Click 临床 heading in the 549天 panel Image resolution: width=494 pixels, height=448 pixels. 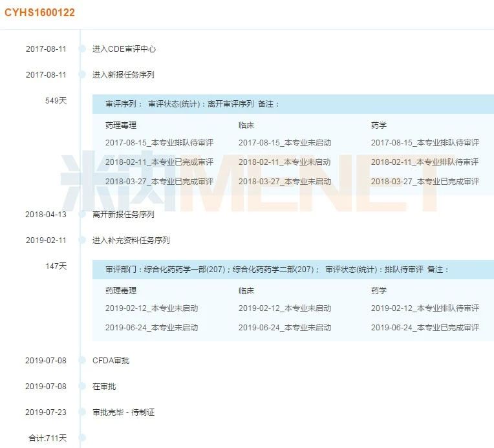[246, 125]
